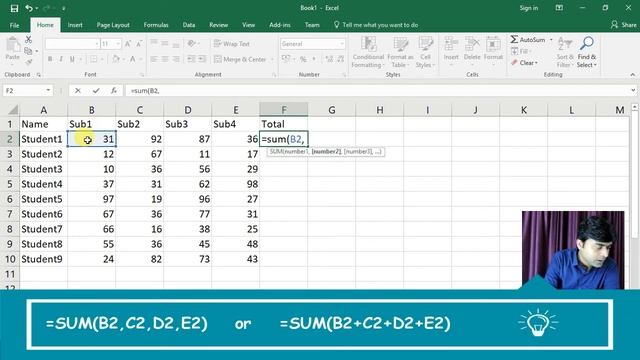Click Format as Table button

click(x=400, y=52)
